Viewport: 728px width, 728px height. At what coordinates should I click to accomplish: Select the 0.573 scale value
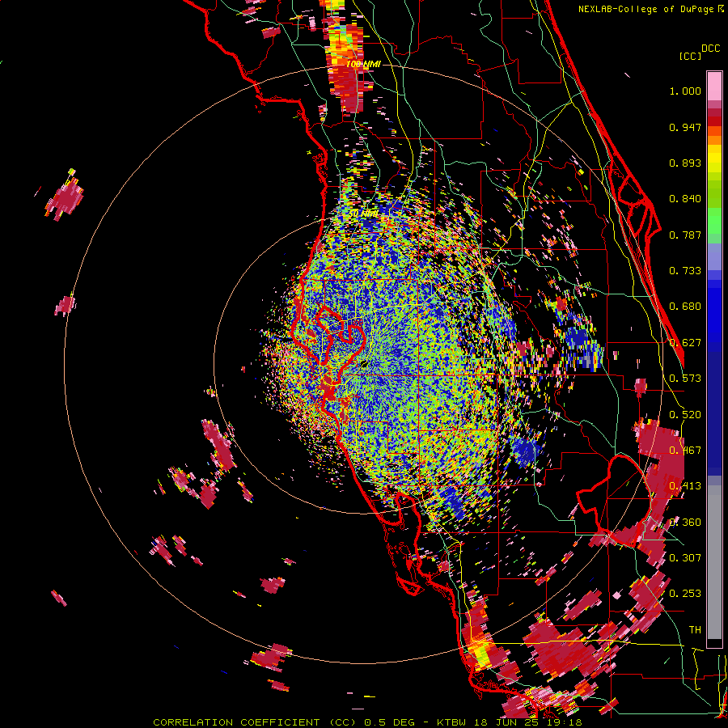(685, 379)
